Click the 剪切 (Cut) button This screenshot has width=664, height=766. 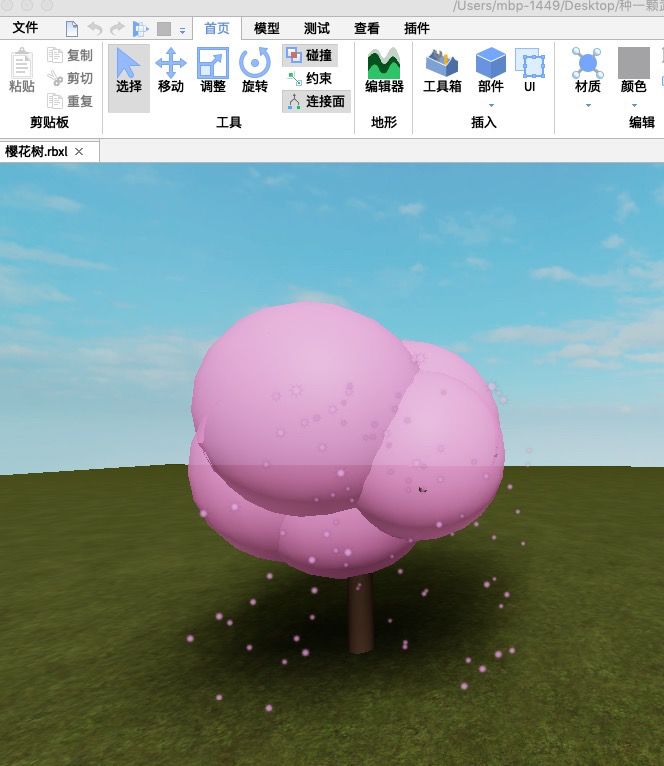point(70,78)
